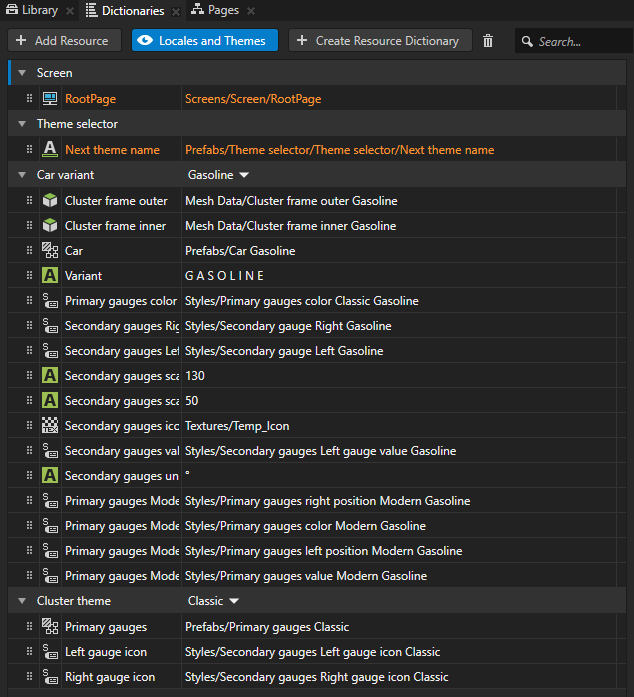Click the Variant text resource icon
Viewport: 634px width, 697px height.
(50, 276)
